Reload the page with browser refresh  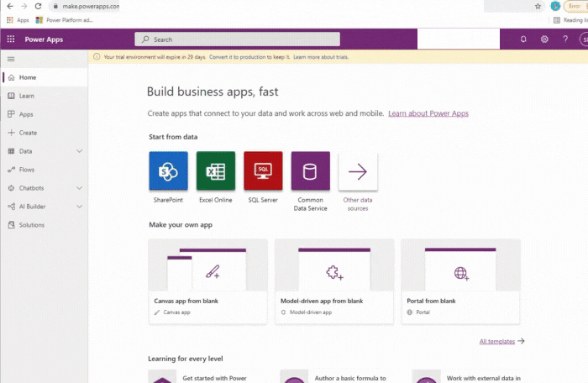click(x=38, y=7)
